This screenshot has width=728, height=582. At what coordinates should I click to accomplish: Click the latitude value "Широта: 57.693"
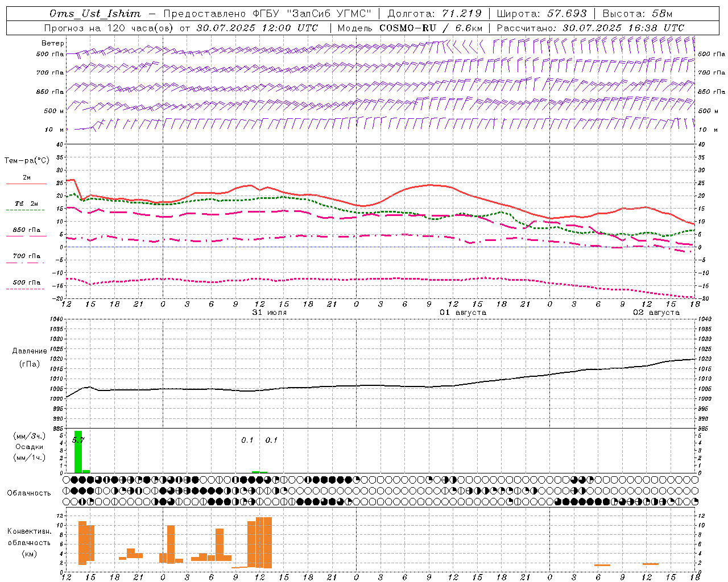[x=541, y=14]
